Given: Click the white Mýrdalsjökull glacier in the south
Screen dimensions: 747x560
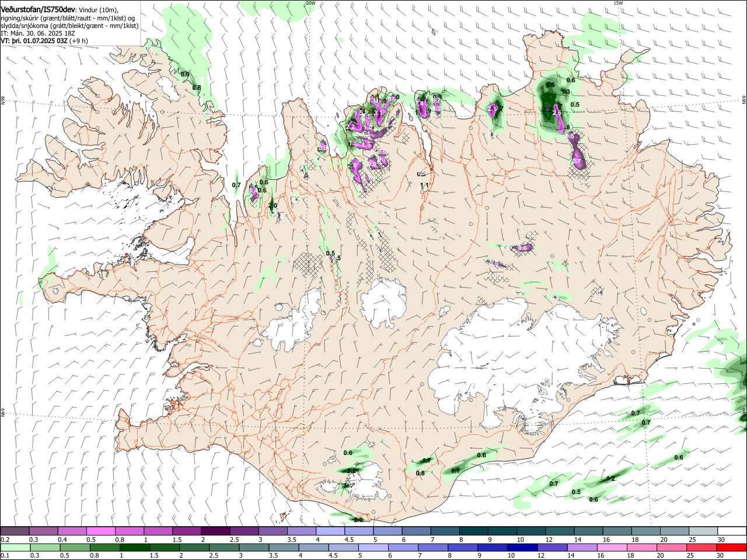Looking at the screenshot, I should click(365, 481).
